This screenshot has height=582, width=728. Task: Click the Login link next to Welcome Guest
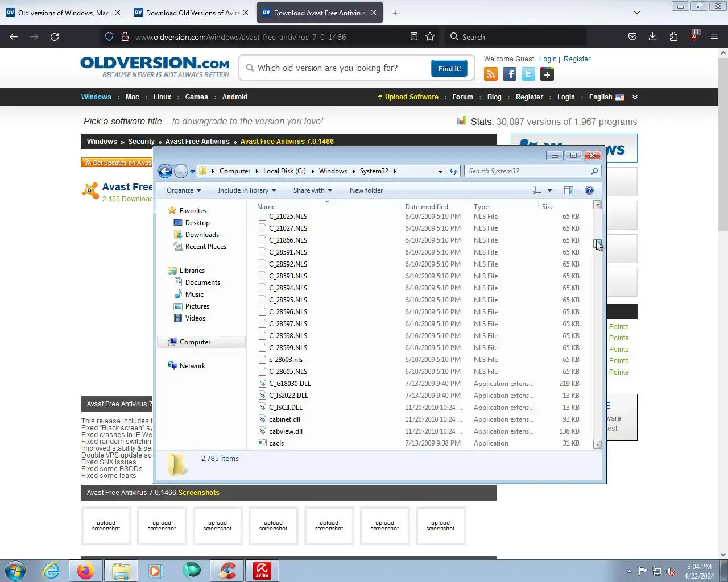[548, 59]
